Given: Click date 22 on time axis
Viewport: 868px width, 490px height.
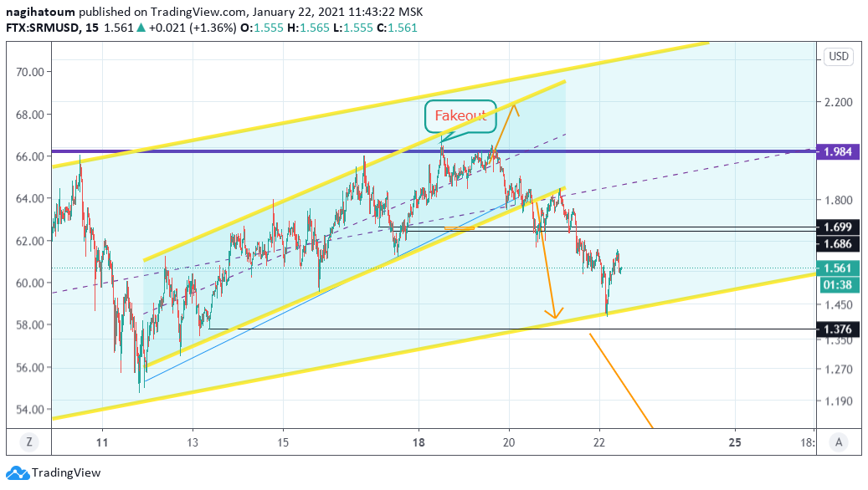Looking at the screenshot, I should [599, 442].
